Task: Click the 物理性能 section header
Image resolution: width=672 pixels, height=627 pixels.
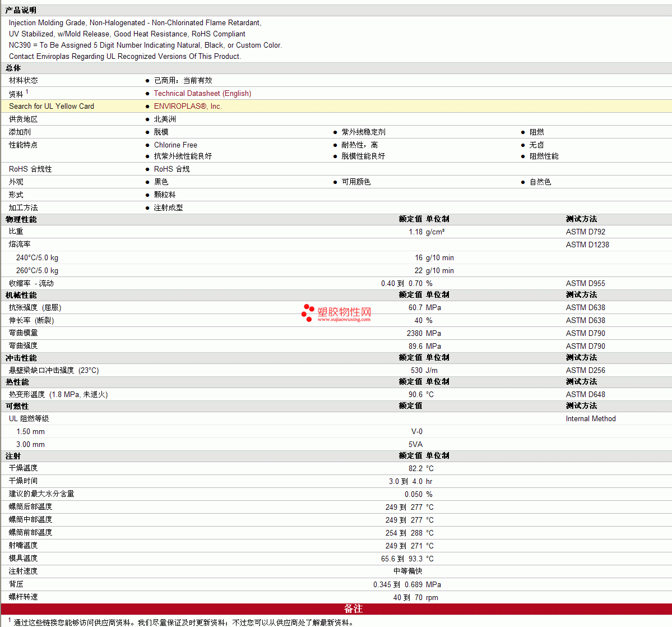Action: pos(21,219)
